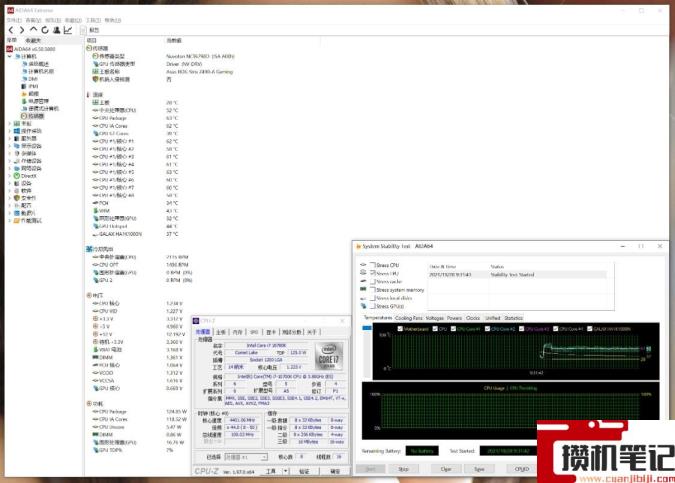675x483 pixels.
Task: Click the Save button in Stability Test
Action: [x=479, y=469]
